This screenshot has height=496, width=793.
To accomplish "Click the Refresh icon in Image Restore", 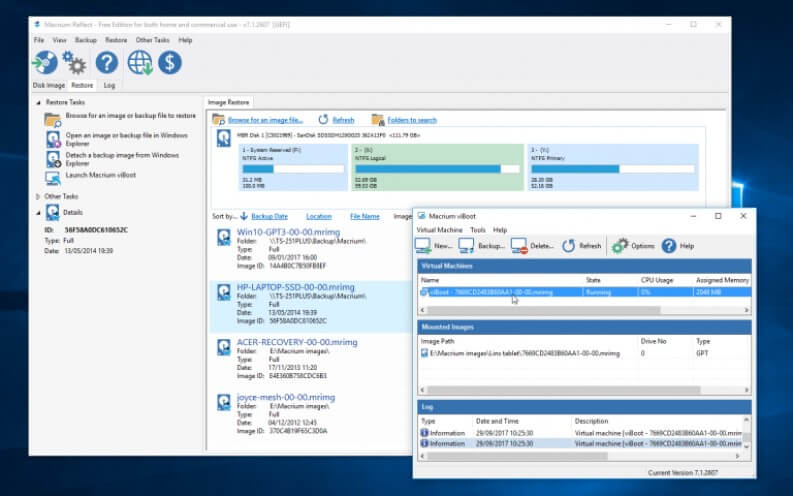I will pyautogui.click(x=323, y=120).
